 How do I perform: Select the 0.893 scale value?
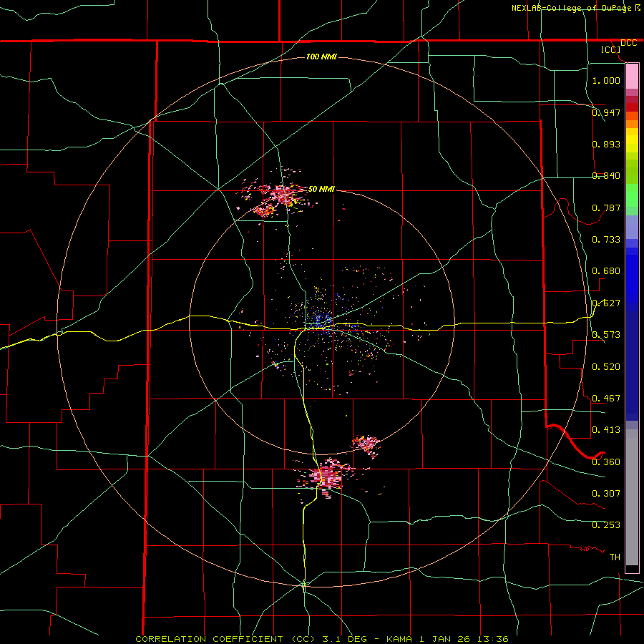[x=606, y=144]
